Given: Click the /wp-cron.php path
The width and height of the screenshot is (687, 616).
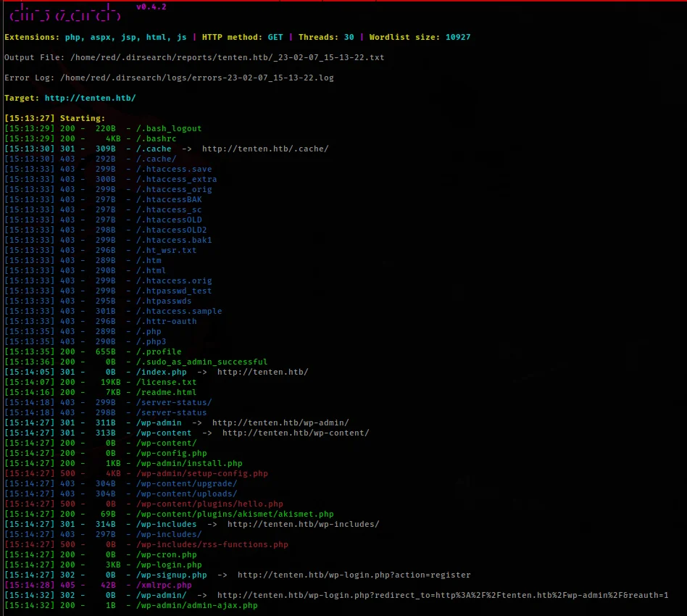Looking at the screenshot, I should click(x=166, y=554).
